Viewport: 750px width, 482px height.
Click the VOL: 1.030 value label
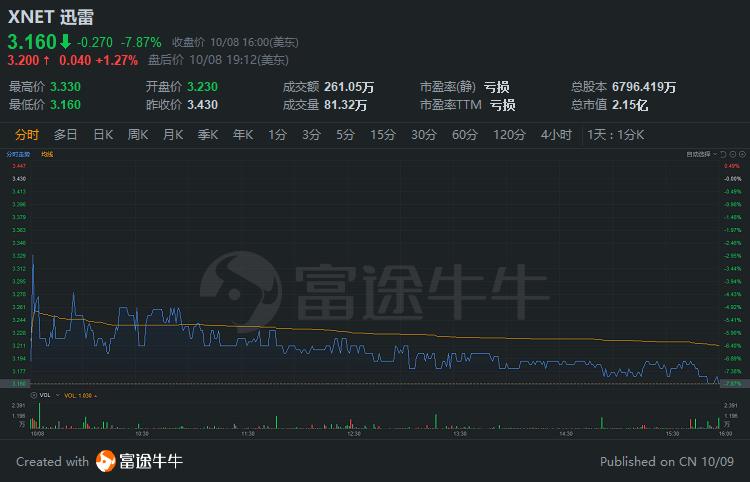pos(79,396)
